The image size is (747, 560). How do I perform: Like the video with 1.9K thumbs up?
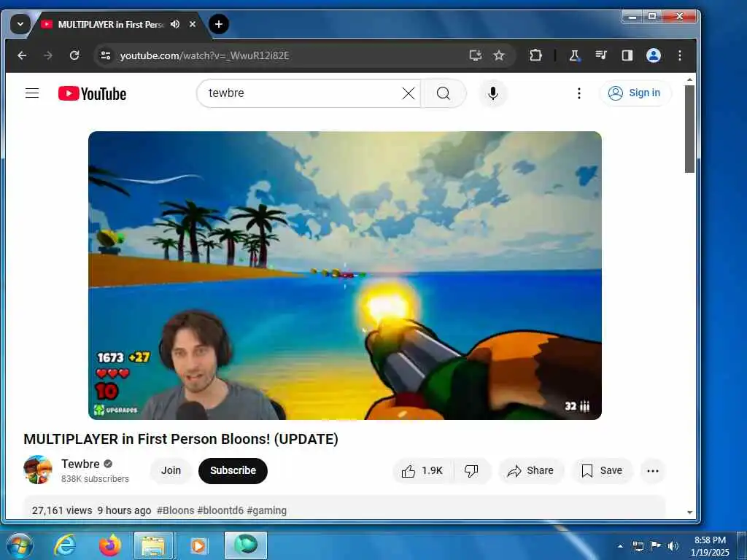[422, 471]
